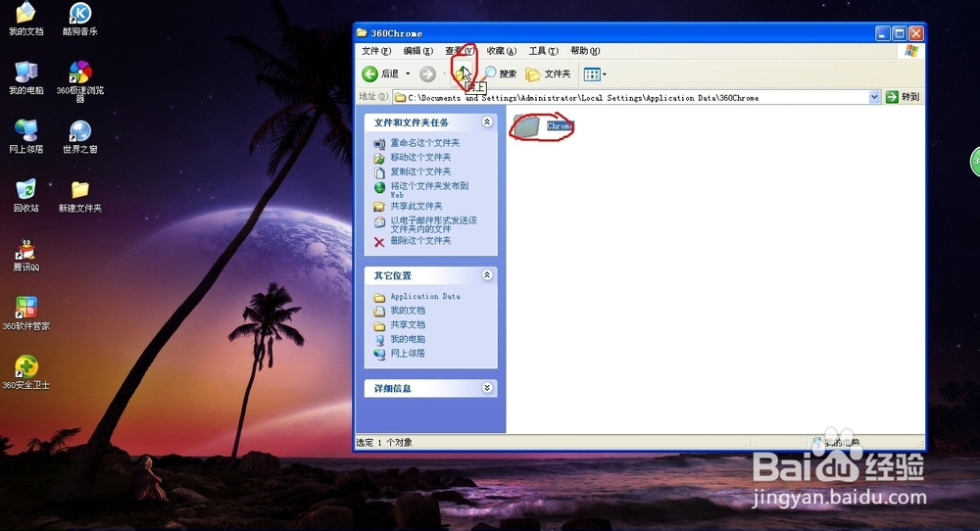This screenshot has width=980, height=531.
Task: Select the 回收站 recycle bin icon
Action: [25, 196]
